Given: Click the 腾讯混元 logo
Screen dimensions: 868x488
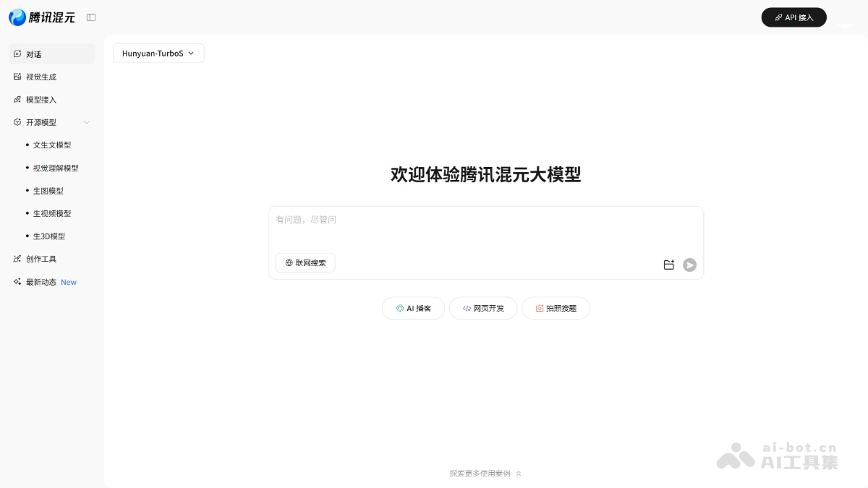Looking at the screenshot, I should click(x=42, y=17).
